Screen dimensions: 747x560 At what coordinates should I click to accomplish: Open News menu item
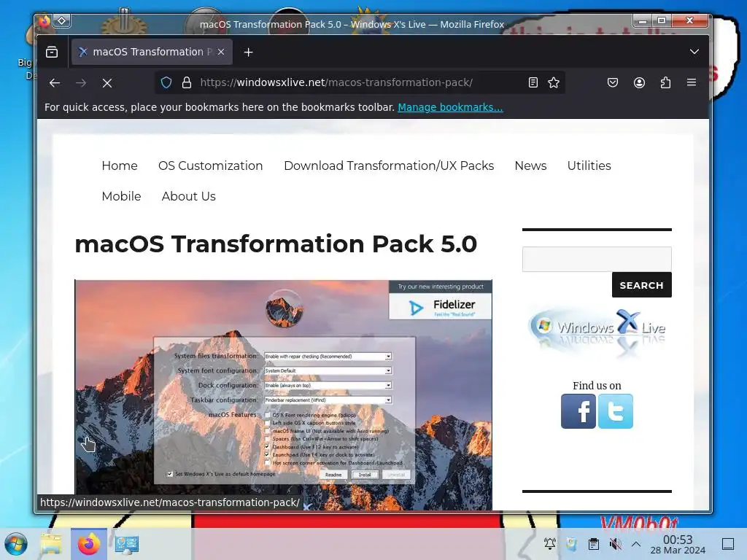coord(530,166)
